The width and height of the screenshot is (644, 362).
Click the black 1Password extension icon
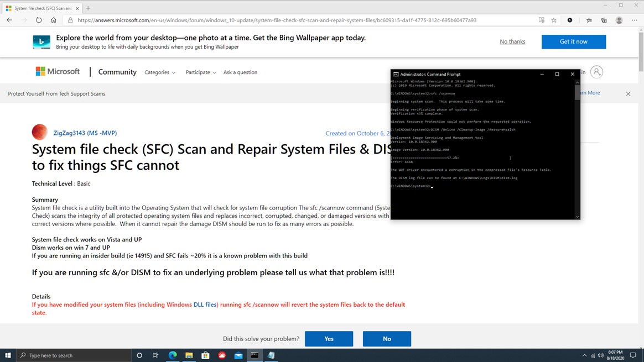pos(570,20)
